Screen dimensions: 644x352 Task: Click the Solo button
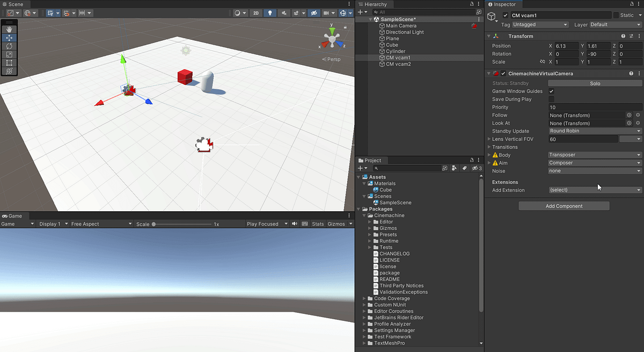click(x=595, y=83)
